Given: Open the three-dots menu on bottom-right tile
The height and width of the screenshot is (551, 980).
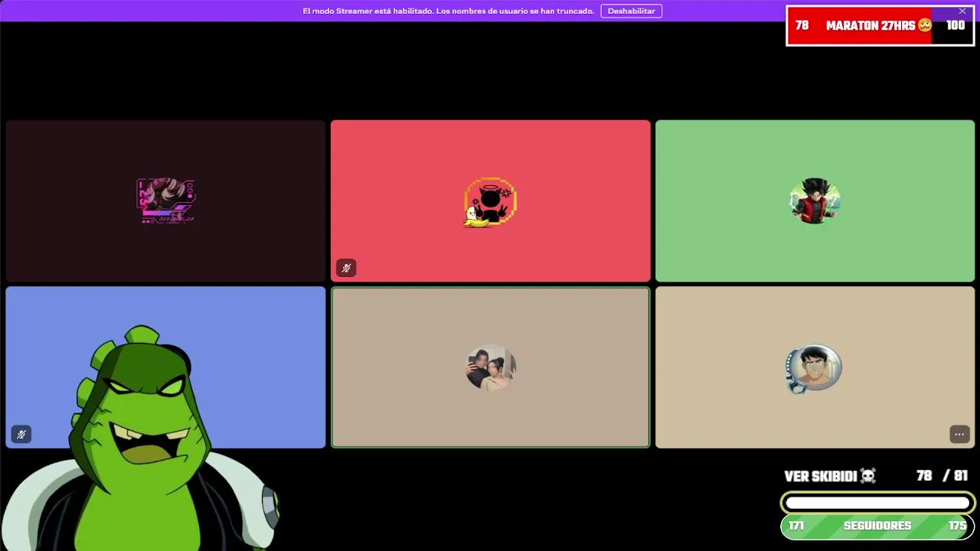Looking at the screenshot, I should pos(959,434).
